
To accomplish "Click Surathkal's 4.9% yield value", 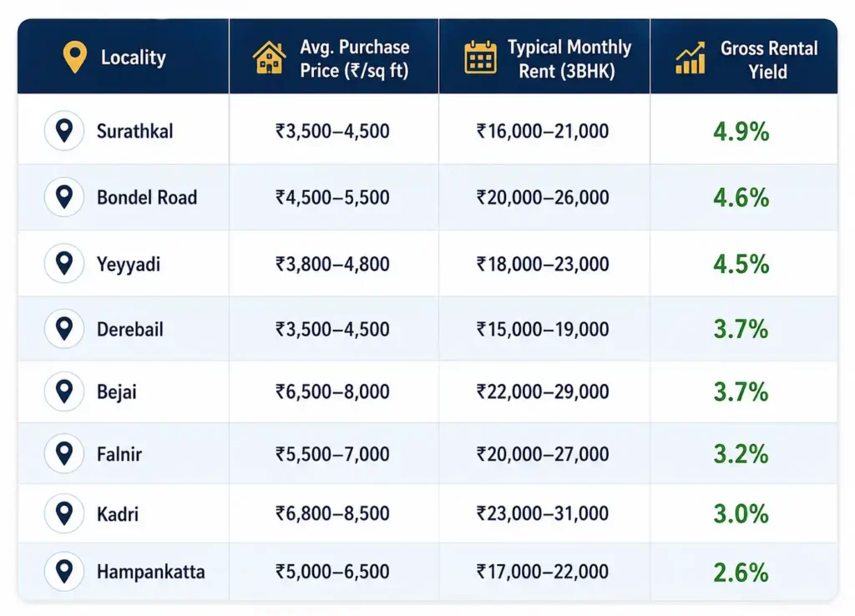I will (741, 131).
